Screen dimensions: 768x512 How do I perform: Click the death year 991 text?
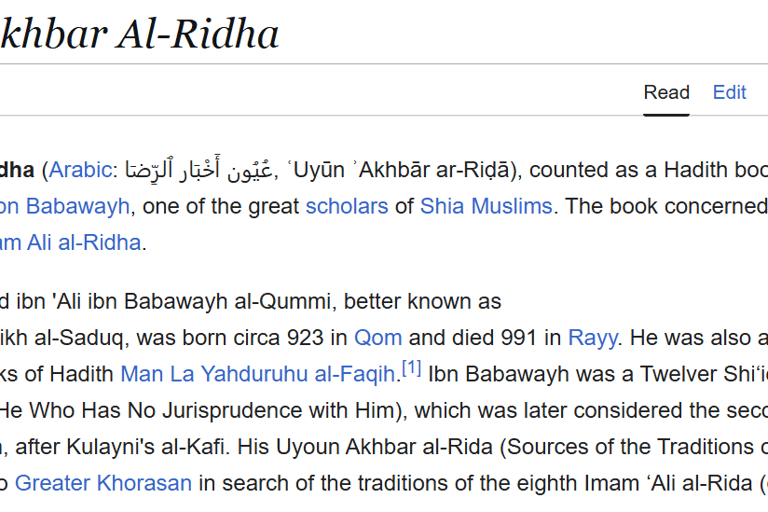click(519, 338)
